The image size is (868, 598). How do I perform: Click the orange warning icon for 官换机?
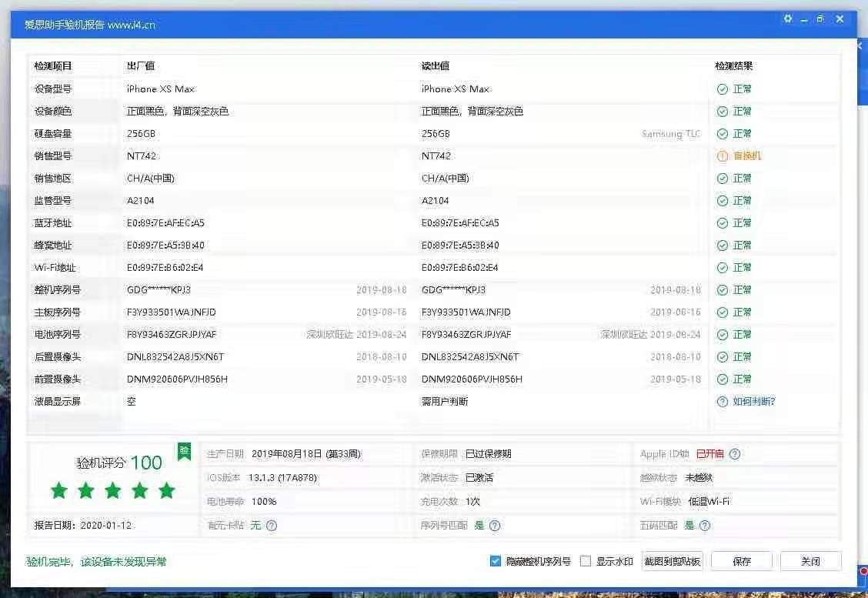pos(722,156)
